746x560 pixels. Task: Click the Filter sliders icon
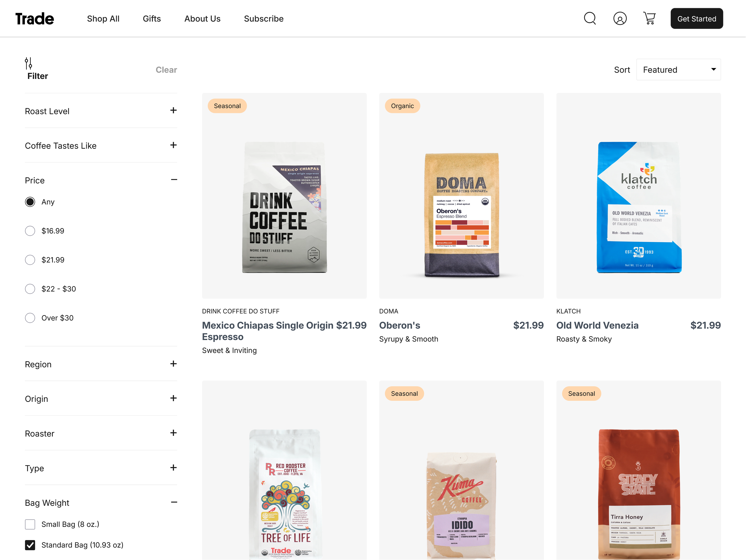[x=28, y=63]
